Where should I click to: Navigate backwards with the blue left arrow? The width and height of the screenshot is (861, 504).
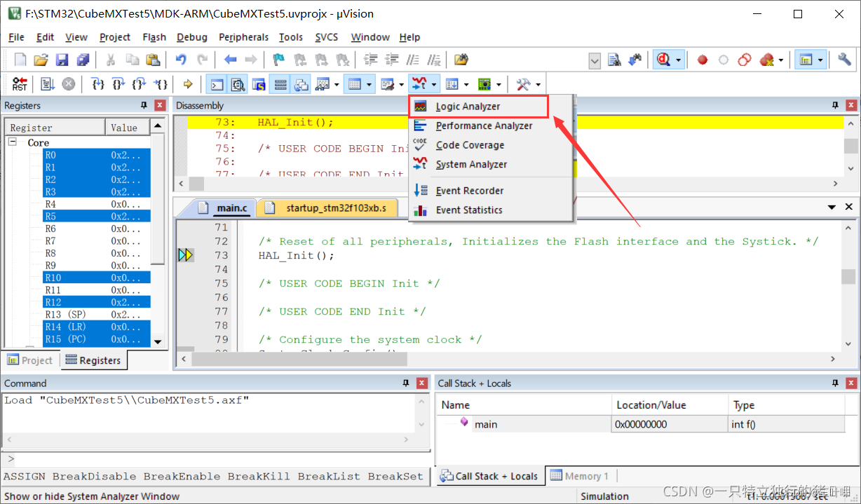click(x=230, y=60)
